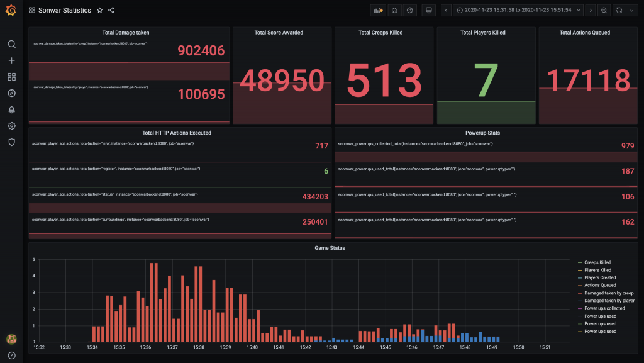
Task: Expand the refresh interval dropdown arrow
Action: pyautogui.click(x=631, y=11)
